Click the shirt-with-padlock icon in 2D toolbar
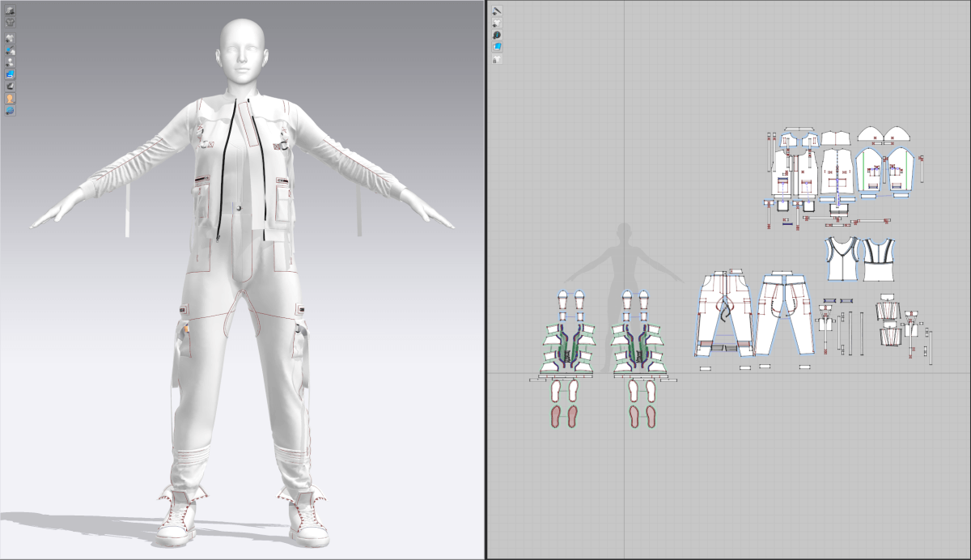The width and height of the screenshot is (971, 560). 496,59
